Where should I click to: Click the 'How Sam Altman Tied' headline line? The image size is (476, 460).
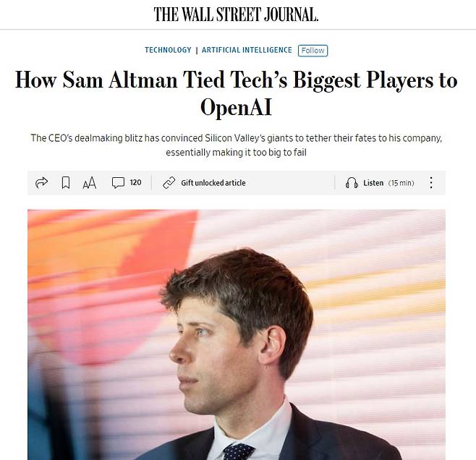click(x=236, y=80)
